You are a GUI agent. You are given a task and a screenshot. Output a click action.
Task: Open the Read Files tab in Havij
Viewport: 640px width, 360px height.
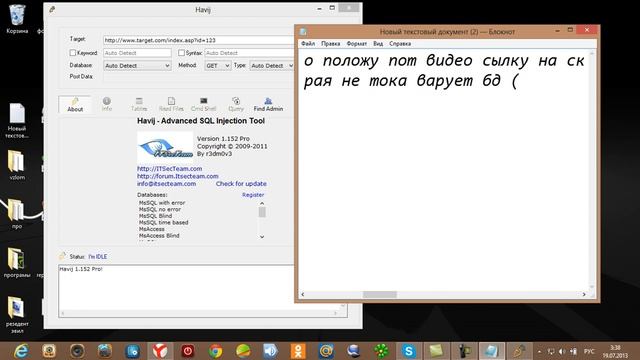pos(171,104)
